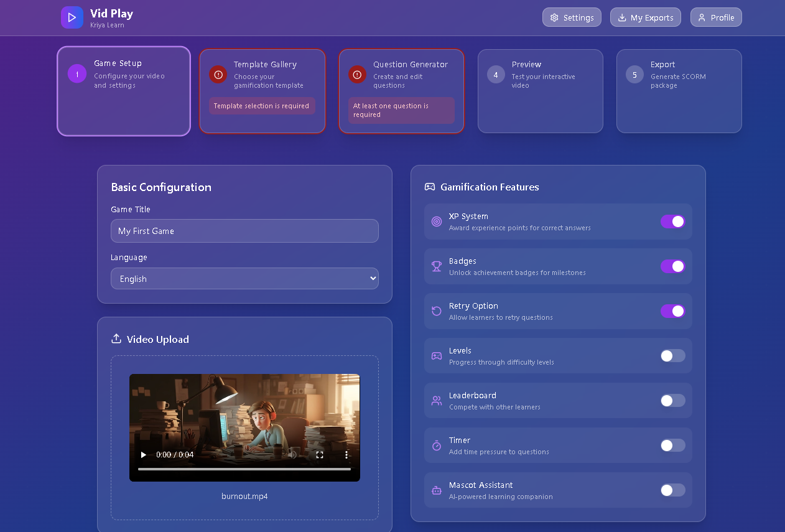
Task: Click the 'Basic Configuration' heading
Action: [x=161, y=187]
